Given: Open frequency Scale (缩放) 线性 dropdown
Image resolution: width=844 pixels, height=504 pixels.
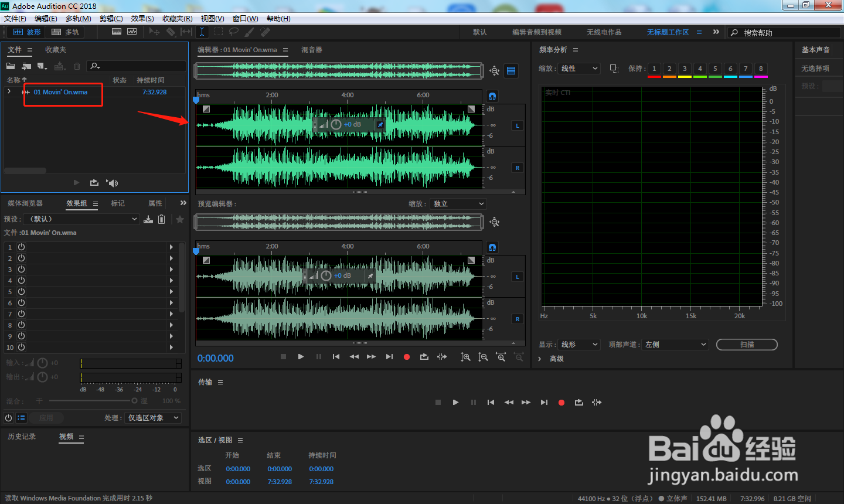Looking at the screenshot, I should pos(579,69).
